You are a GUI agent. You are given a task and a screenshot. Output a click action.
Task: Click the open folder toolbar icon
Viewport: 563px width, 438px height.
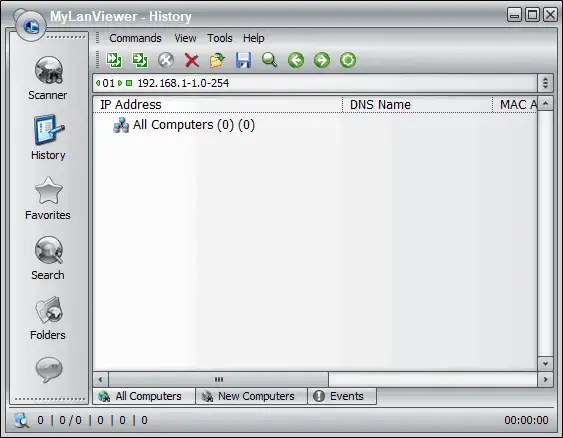point(217,60)
